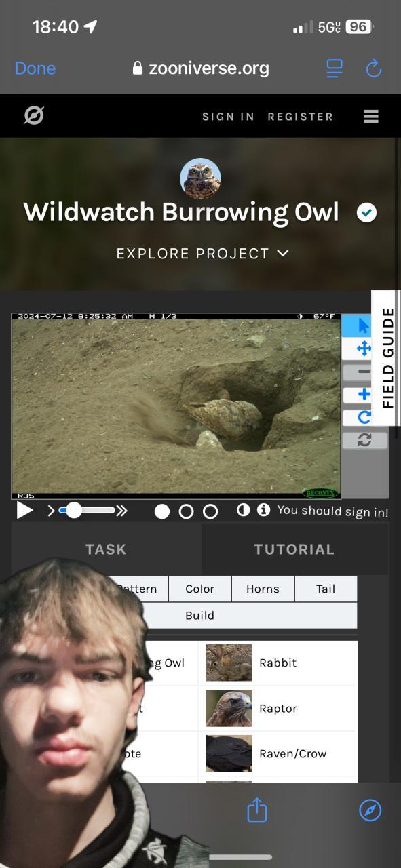Tap the lock icon by zooniverse.org
Screen dimensions: 401x868
138,68
